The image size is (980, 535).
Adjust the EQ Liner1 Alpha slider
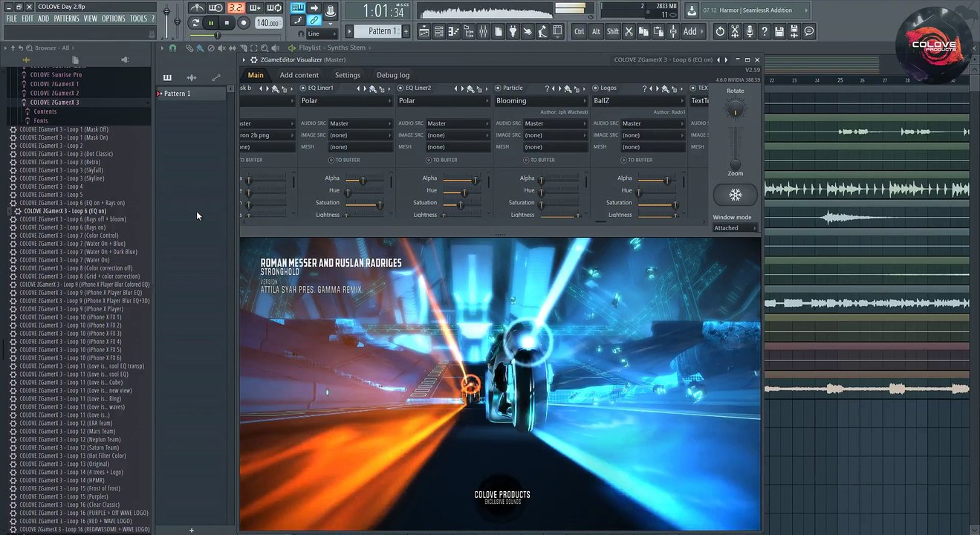365,179
